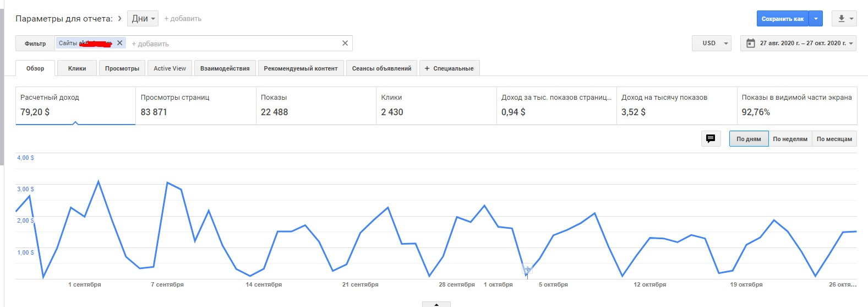The width and height of the screenshot is (868, 307).
Task: Open the Просмотры tab
Action: [122, 68]
